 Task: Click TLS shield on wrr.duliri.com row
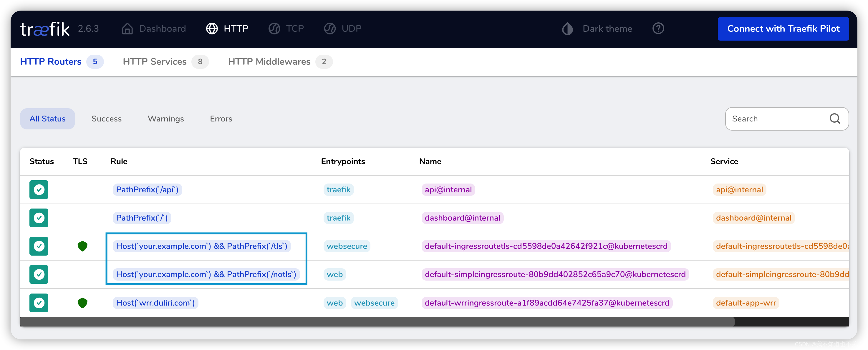click(x=82, y=303)
